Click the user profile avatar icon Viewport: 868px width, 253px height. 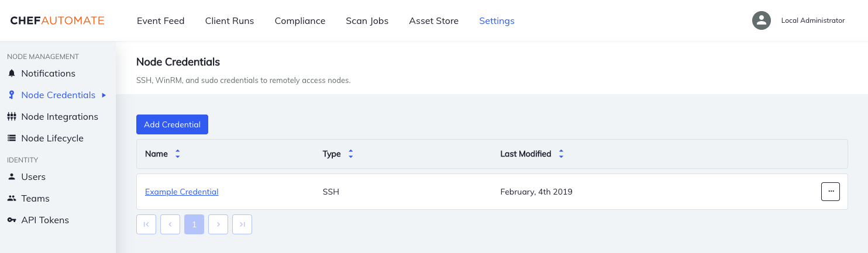tap(761, 20)
